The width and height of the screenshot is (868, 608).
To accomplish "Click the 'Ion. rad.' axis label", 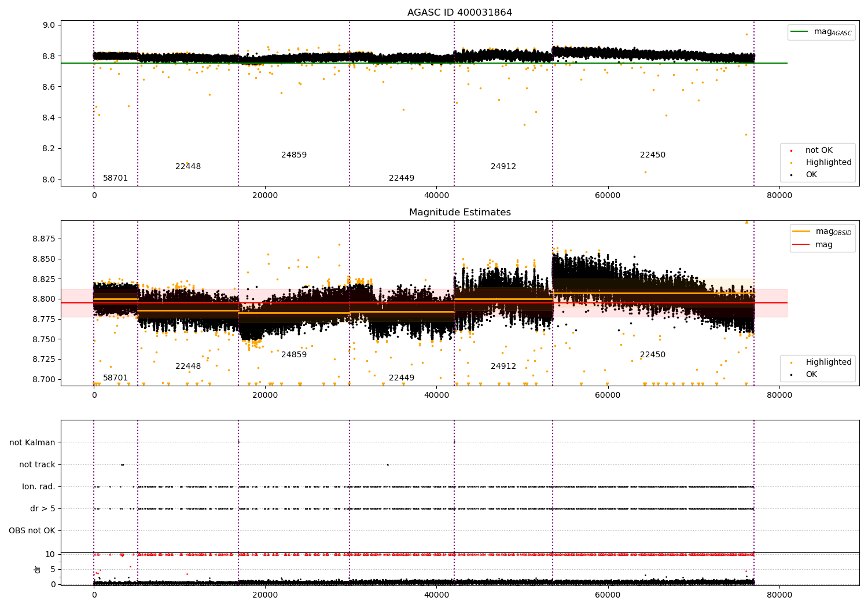I will tap(39, 486).
